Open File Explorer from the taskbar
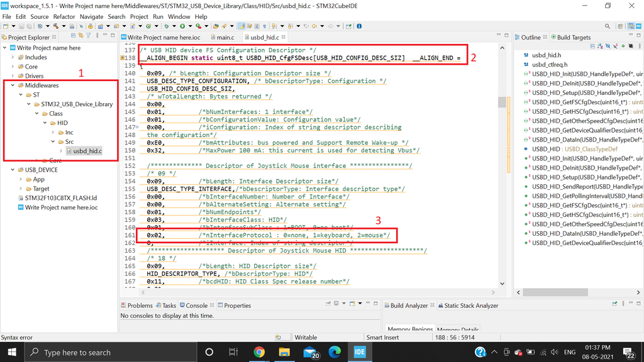 coord(284,352)
